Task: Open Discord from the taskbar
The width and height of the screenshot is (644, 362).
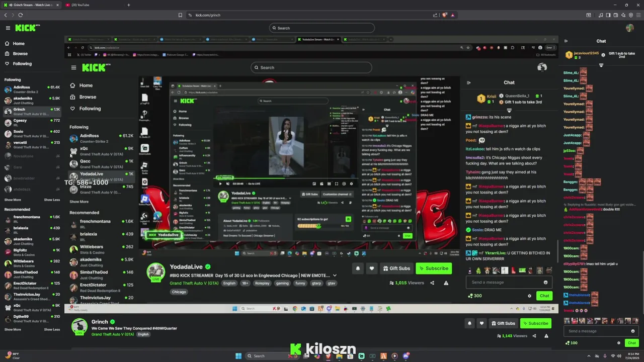Action: tap(406, 356)
